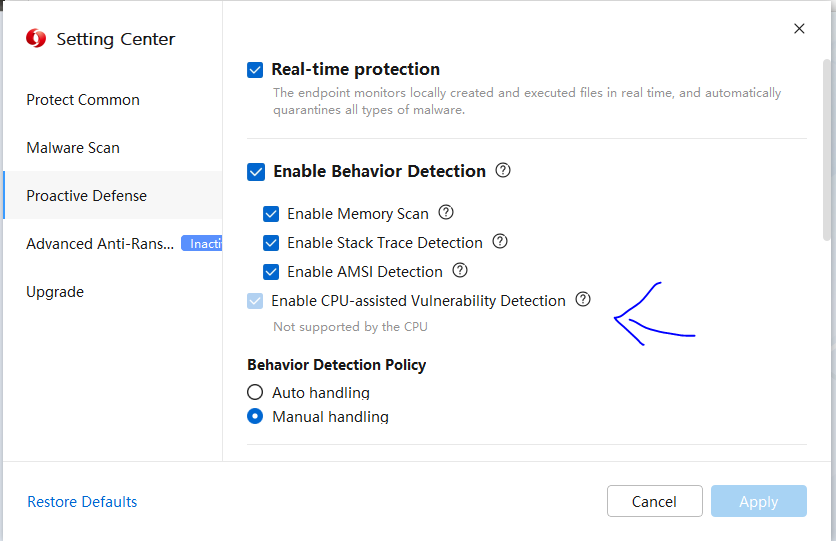Click the Restore Defaults link
Viewport: 836px width, 541px height.
[82, 502]
